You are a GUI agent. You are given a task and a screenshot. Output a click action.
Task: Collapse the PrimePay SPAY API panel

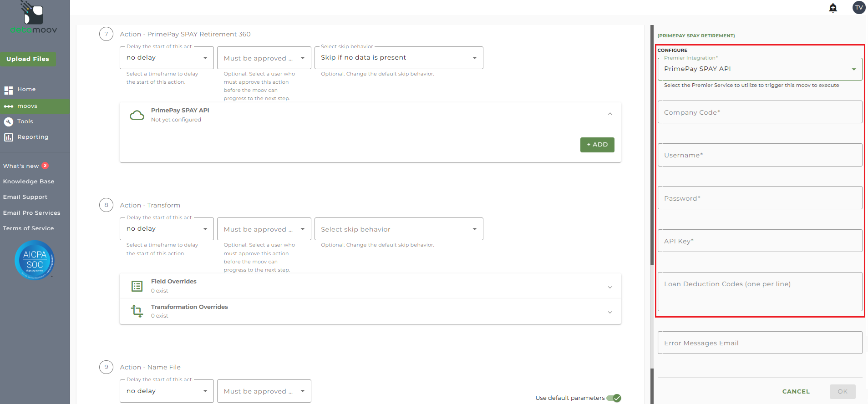tap(609, 114)
